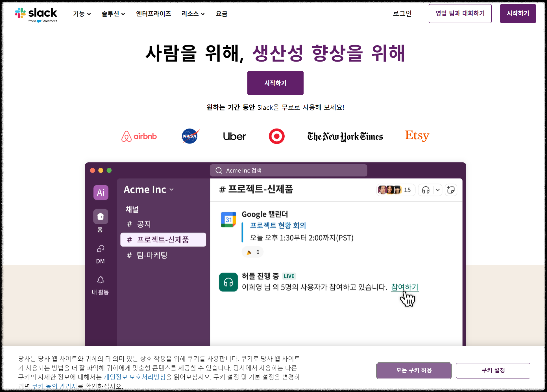Open the 홈 icon in the workspace sidebar
The image size is (547, 392).
(101, 216)
